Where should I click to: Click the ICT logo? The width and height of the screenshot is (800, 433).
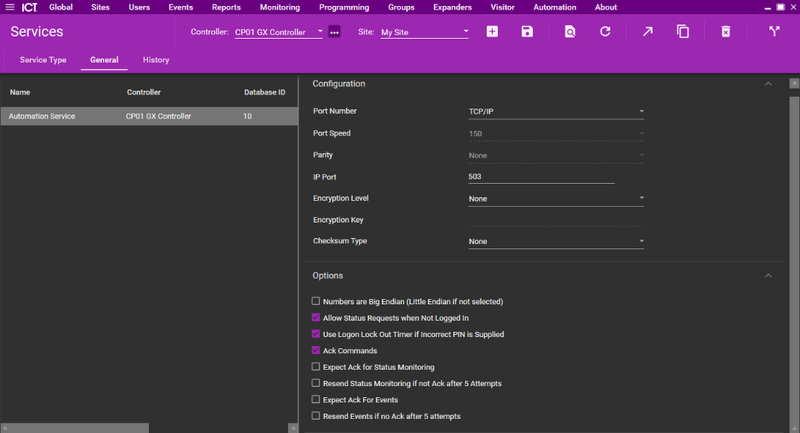click(x=30, y=7)
